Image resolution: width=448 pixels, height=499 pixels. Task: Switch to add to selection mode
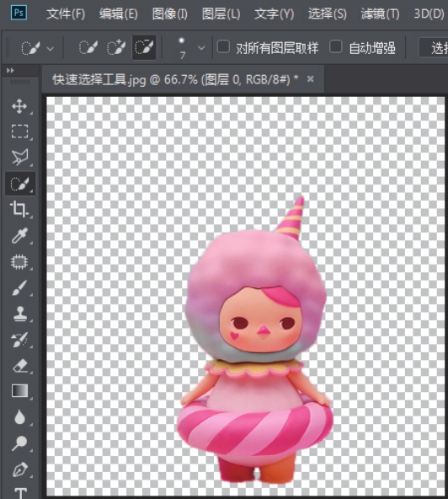116,47
